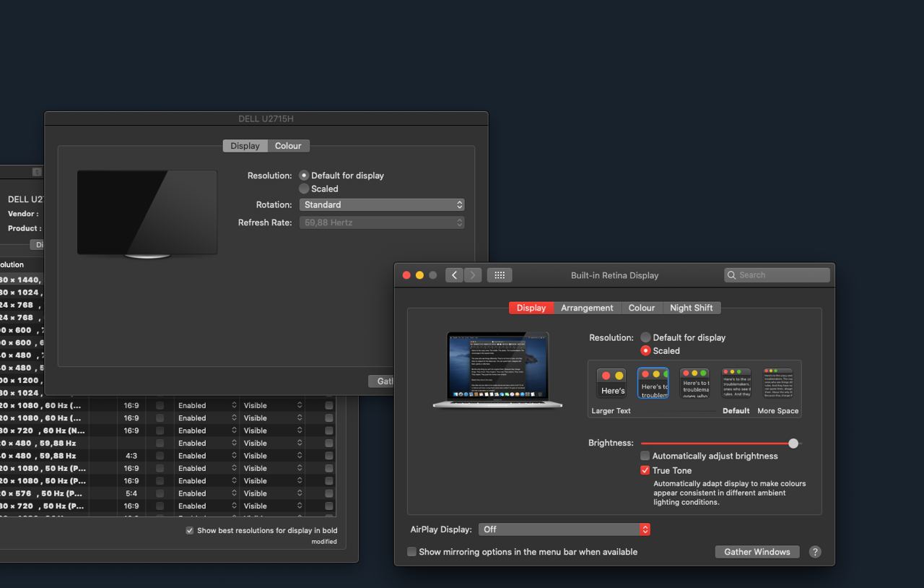Tick Show mirroring options in the menu bar
The width and height of the screenshot is (924, 588).
point(411,552)
